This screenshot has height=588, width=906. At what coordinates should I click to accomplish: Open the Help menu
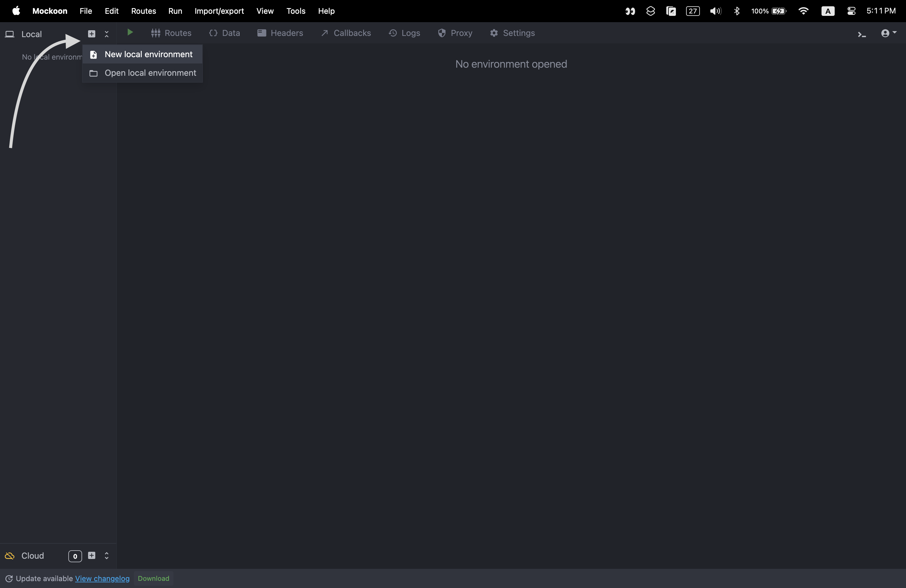point(326,11)
